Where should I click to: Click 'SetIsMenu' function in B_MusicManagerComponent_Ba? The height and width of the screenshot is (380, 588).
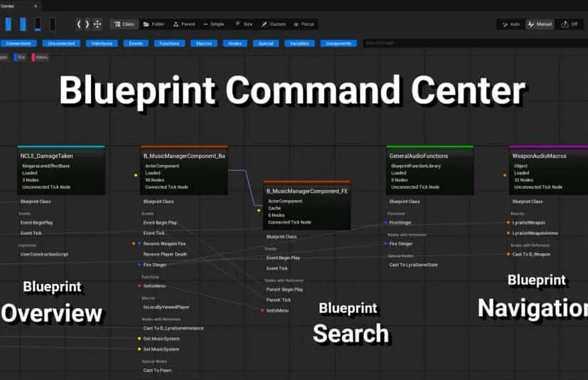(154, 286)
